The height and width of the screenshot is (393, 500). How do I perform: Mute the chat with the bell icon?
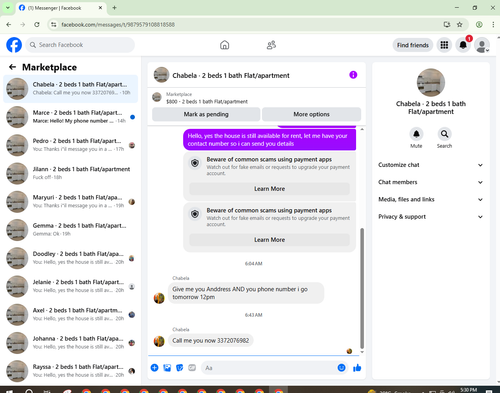[416, 134]
